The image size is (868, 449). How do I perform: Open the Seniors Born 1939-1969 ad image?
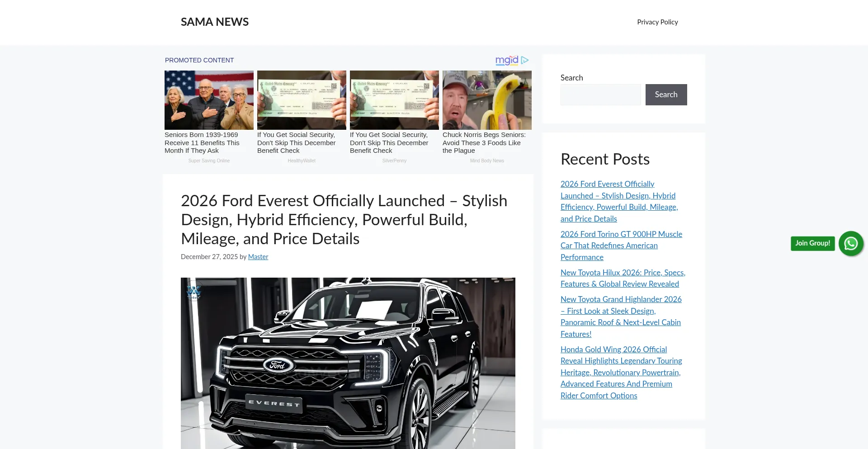pyautogui.click(x=209, y=100)
